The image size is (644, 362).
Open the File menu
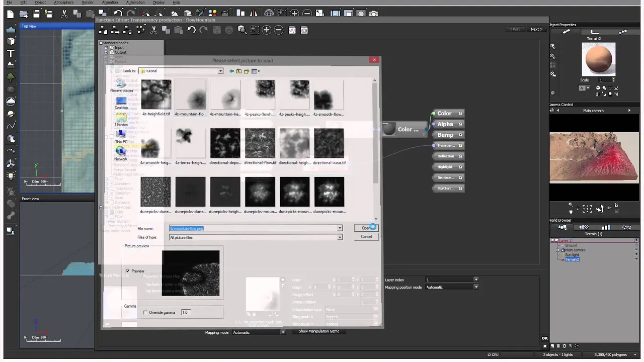point(10,3)
